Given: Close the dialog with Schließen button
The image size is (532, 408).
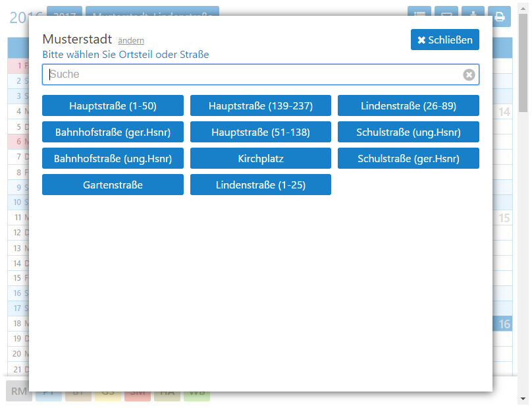Looking at the screenshot, I should pos(445,40).
